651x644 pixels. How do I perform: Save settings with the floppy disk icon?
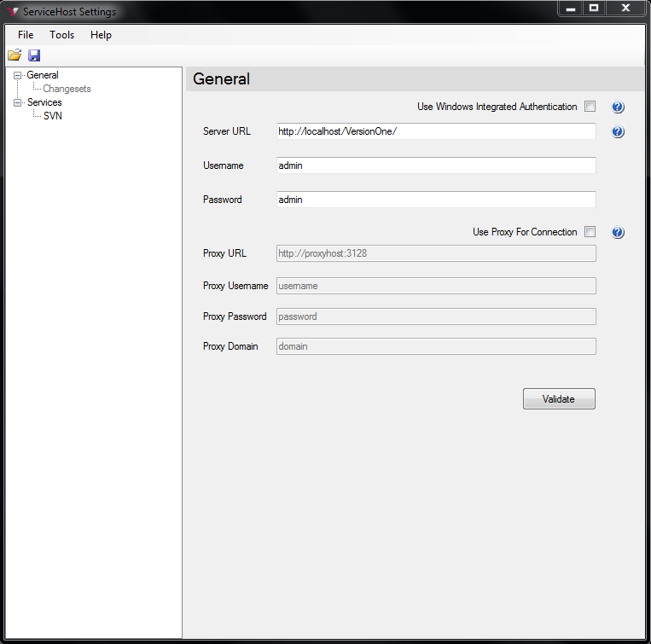pos(34,55)
